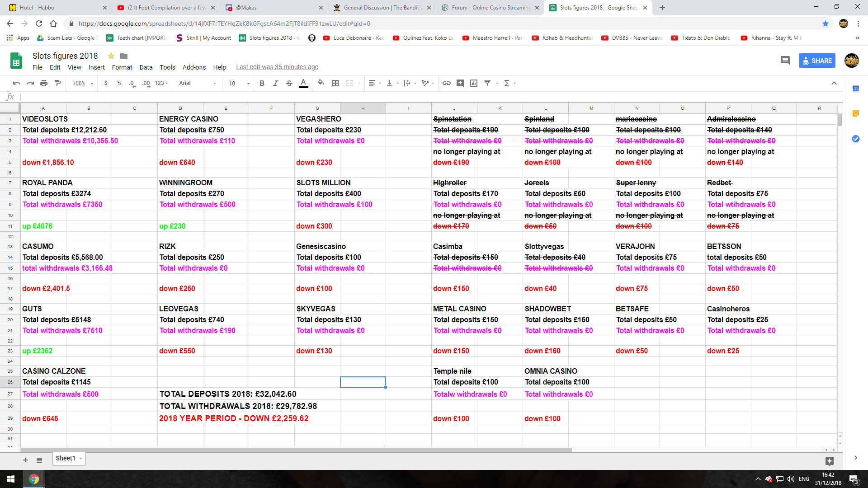Open the Insert menu
868x488 pixels.
pos(96,67)
